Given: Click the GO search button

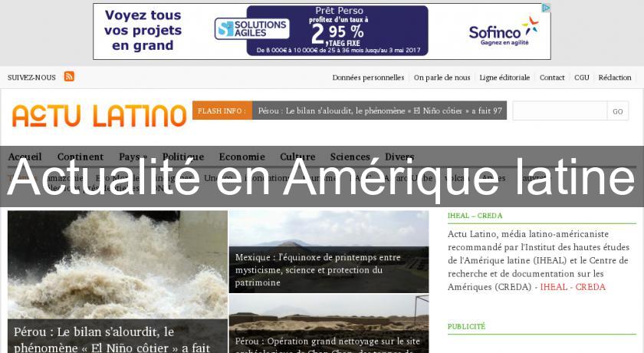Looking at the screenshot, I should [x=618, y=111].
